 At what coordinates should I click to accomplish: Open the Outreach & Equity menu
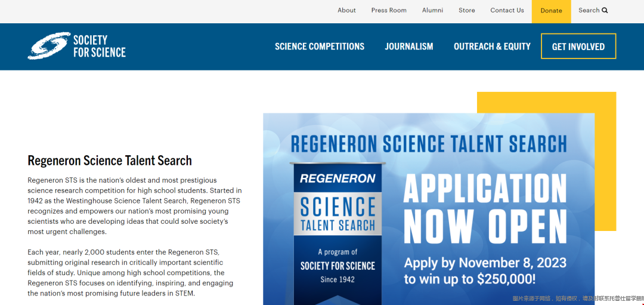tap(492, 47)
